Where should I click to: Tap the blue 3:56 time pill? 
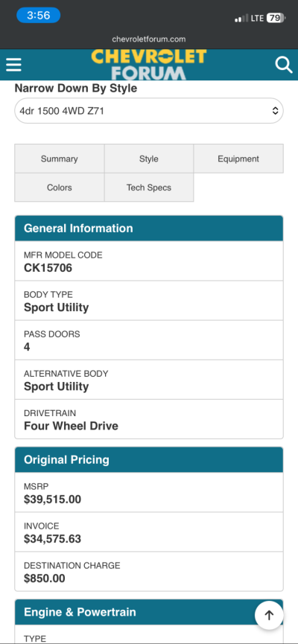click(x=38, y=16)
